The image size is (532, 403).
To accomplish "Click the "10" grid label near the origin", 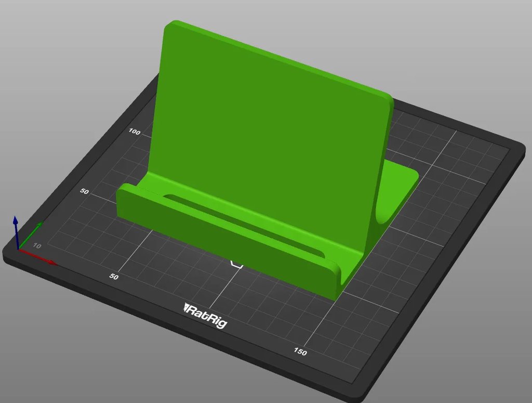I will tap(37, 245).
